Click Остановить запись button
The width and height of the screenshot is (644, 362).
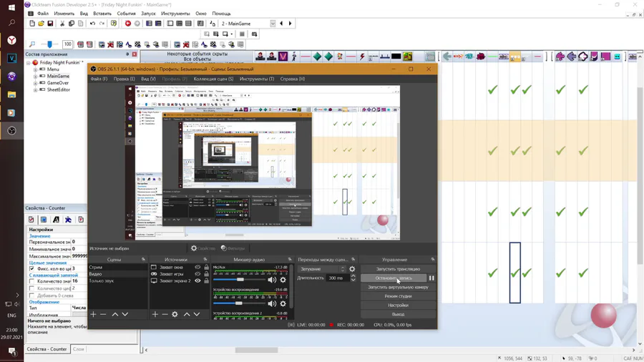pyautogui.click(x=393, y=278)
